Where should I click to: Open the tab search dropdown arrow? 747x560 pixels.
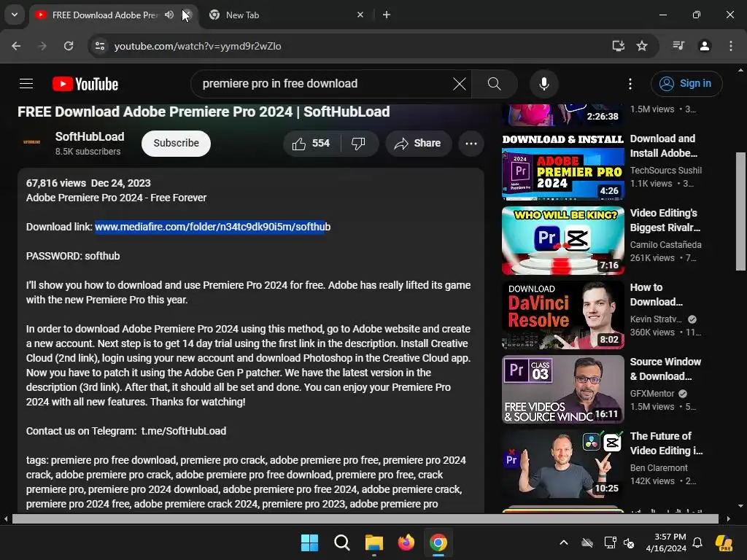pos(15,15)
